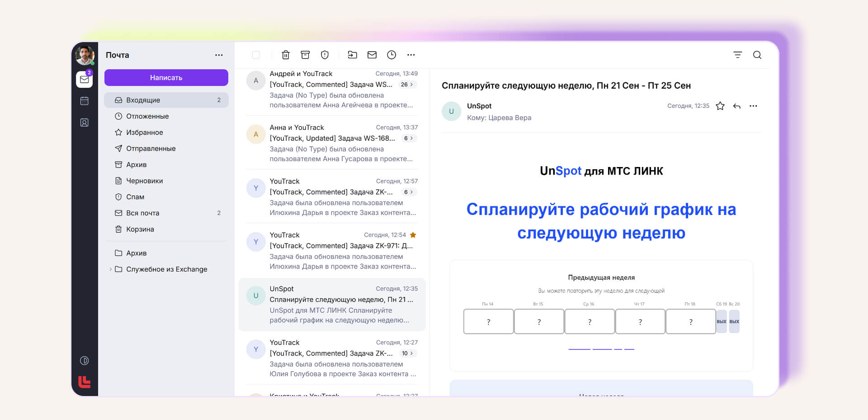Click the UnSpot для МТС ЛИНК logo
The width and height of the screenshot is (868, 420).
click(x=601, y=171)
